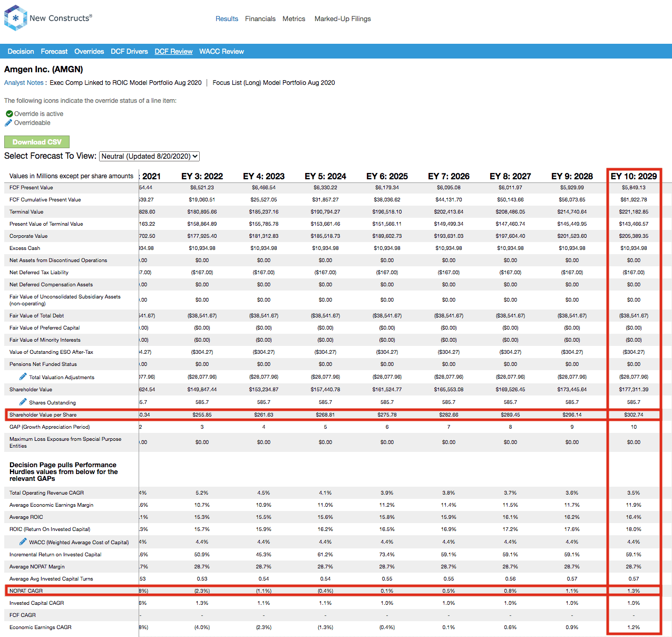Click the Overrideable legend pencil icon
Screen dimensions: 672x637
[8, 123]
